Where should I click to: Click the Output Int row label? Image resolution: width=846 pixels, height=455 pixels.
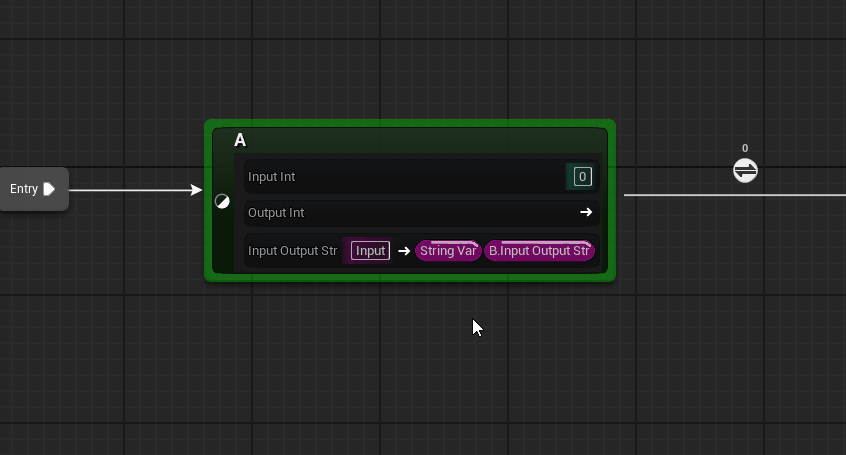[x=276, y=213]
